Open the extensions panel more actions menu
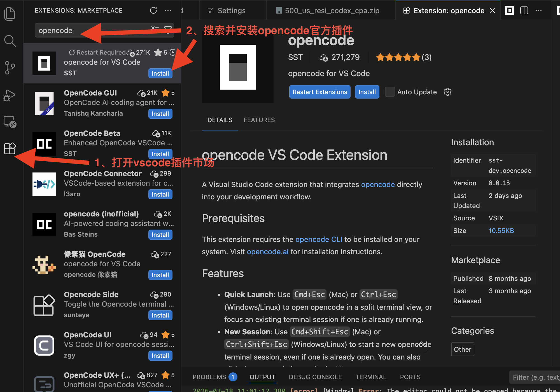560x392 pixels. [168, 10]
